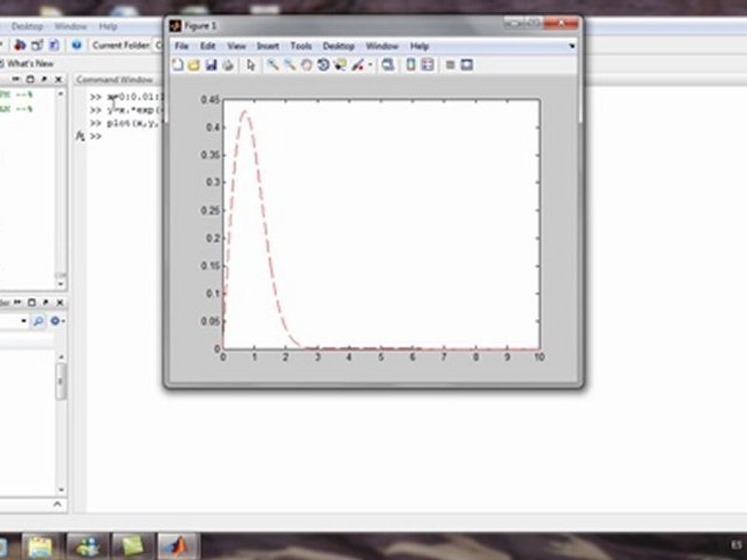Expand the details panel chevron
747x560 pixels.
[x=57, y=504]
